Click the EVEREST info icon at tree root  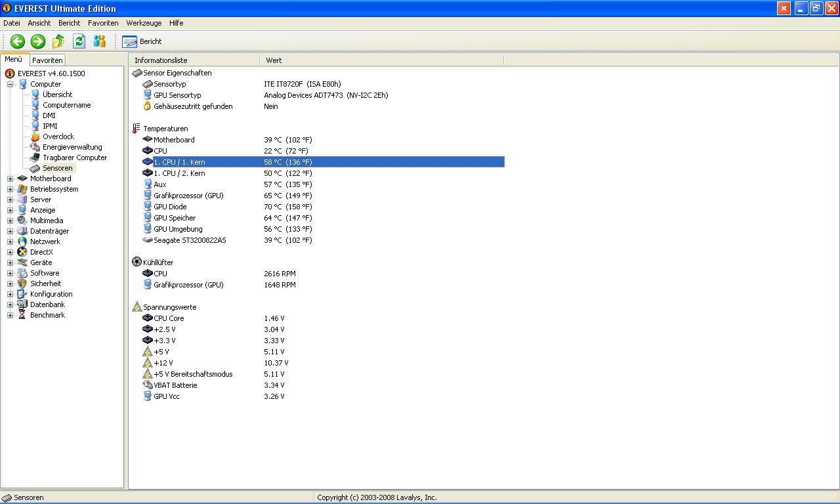[x=10, y=73]
